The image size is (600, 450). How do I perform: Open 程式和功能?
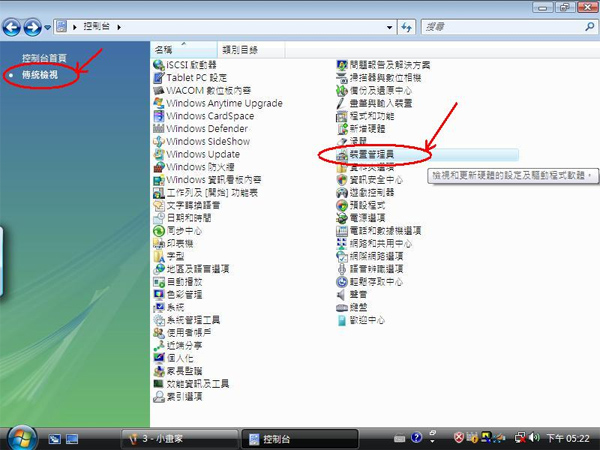click(365, 116)
